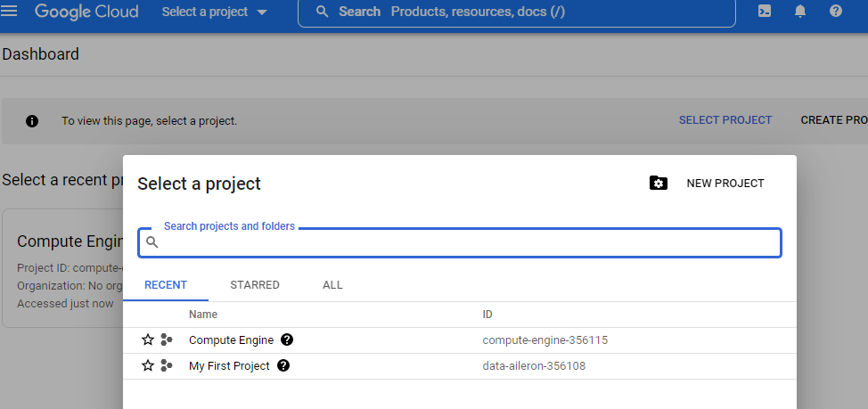Screen dimensions: 868x409
Task: Click the New Project folder gear icon
Action: [x=659, y=184]
